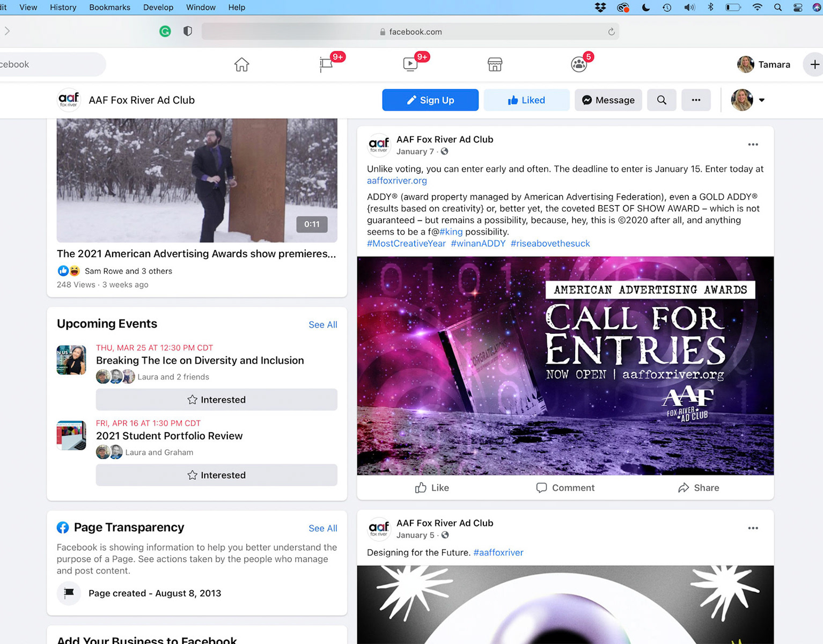This screenshot has height=644, width=823.
Task: Open page more options ellipsis button
Action: pyautogui.click(x=696, y=100)
